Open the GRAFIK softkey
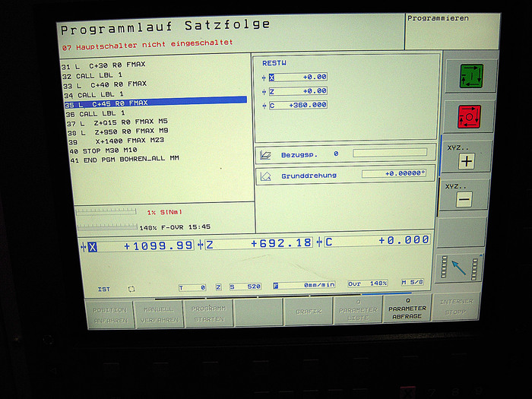Image resolution: width=532 pixels, height=399 pixels. pos(308,311)
